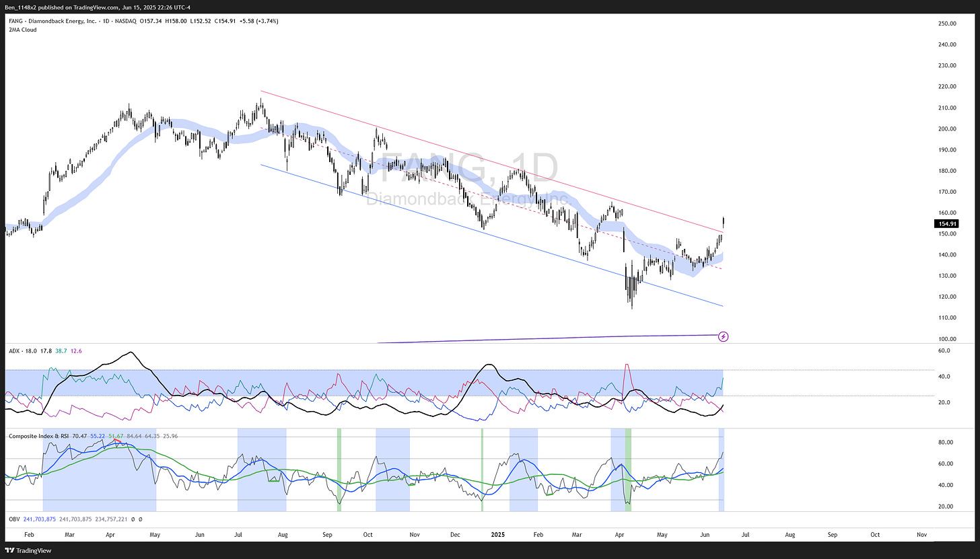Click the 2025 label on time axis

pyautogui.click(x=497, y=534)
